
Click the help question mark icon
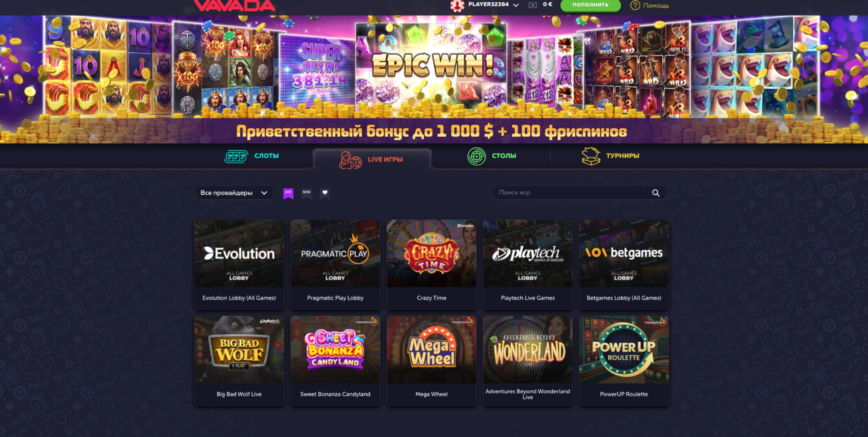coord(635,5)
